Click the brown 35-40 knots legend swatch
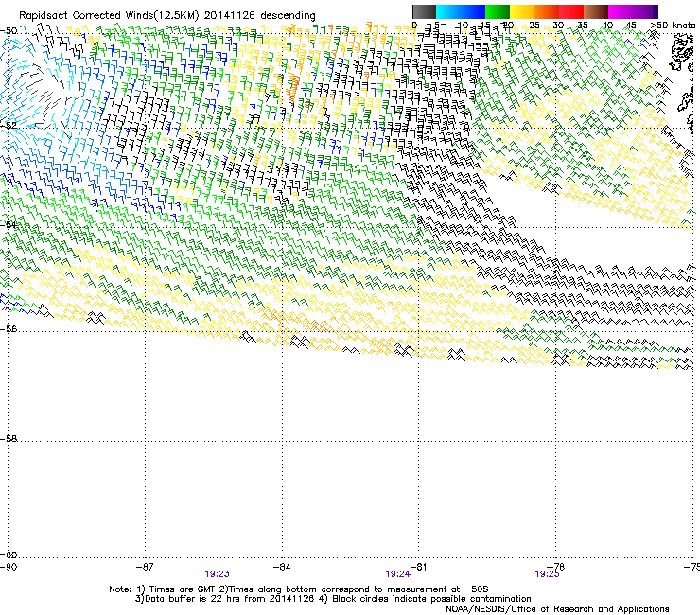700x615 pixels. tap(596, 11)
